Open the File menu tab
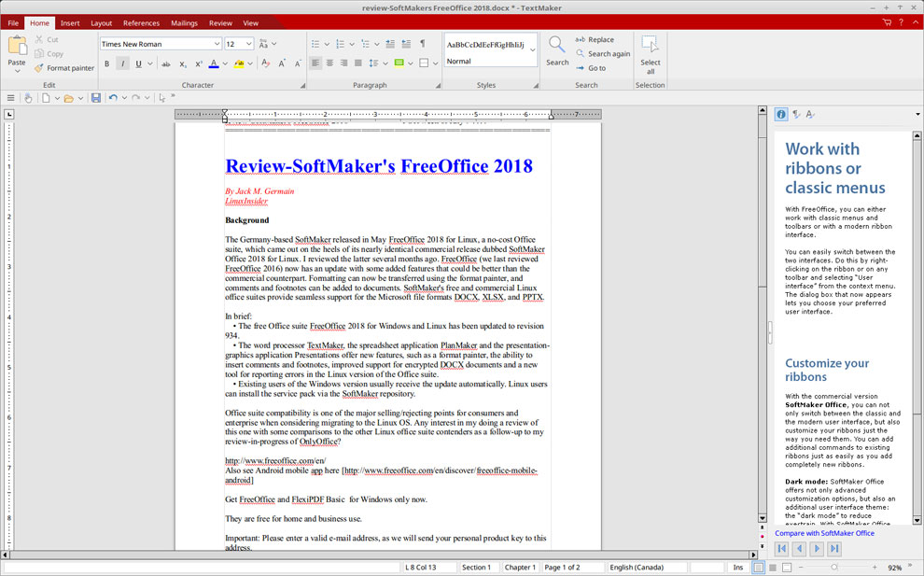The width and height of the screenshot is (924, 576). [13, 23]
